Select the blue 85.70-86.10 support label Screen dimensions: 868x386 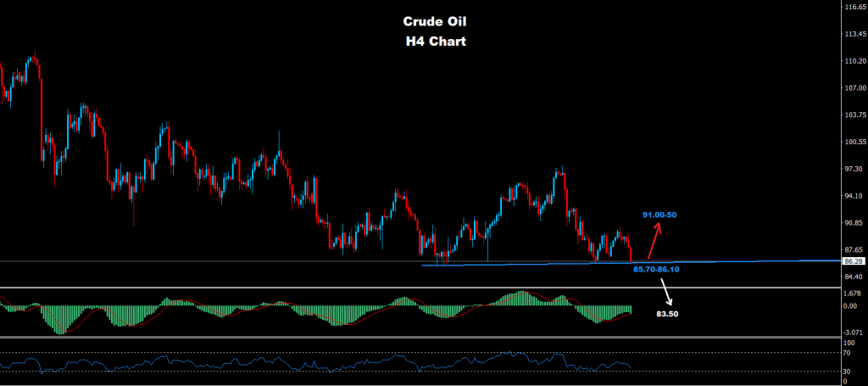pyautogui.click(x=655, y=269)
